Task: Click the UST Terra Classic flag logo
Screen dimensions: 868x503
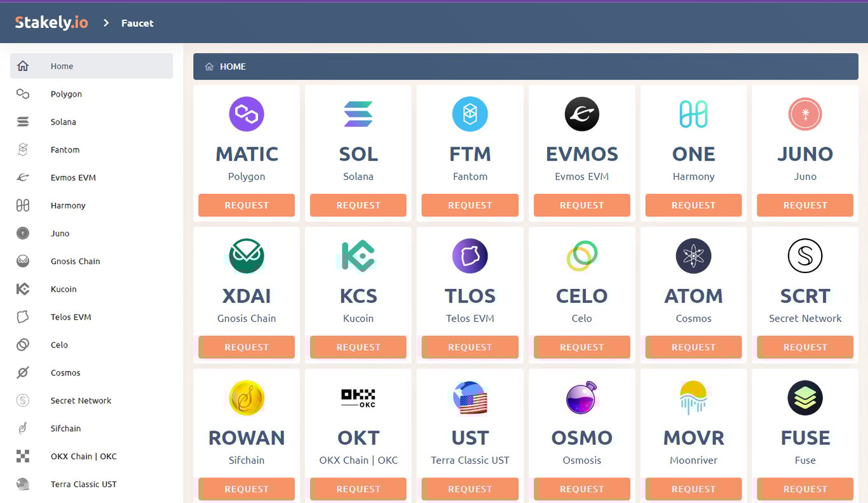Action: click(470, 398)
